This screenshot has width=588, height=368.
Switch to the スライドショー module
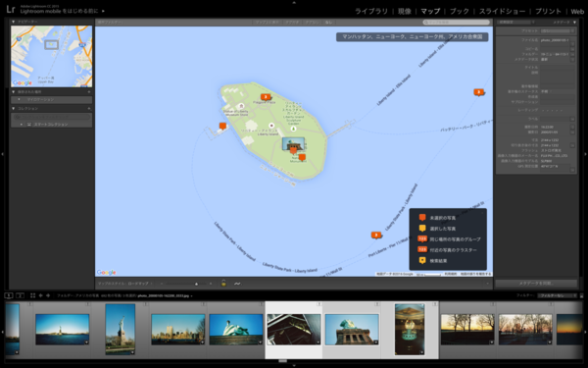tap(502, 11)
